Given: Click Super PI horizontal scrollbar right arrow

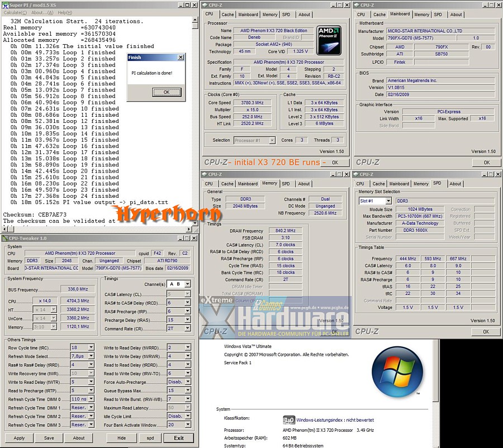Looking at the screenshot, I should click(x=189, y=229).
